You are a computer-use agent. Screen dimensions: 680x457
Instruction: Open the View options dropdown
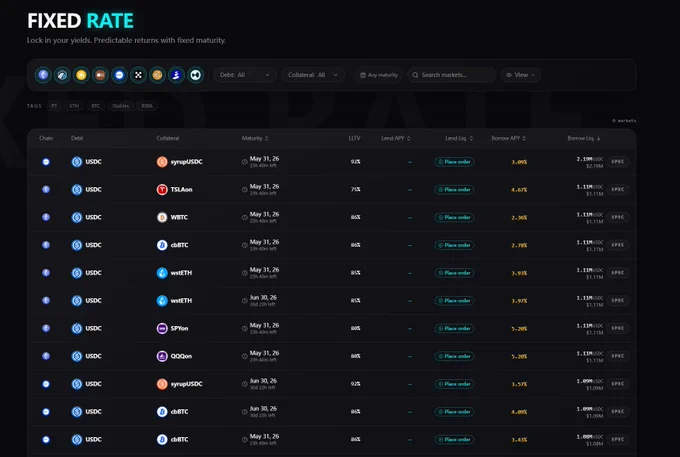pyautogui.click(x=520, y=75)
